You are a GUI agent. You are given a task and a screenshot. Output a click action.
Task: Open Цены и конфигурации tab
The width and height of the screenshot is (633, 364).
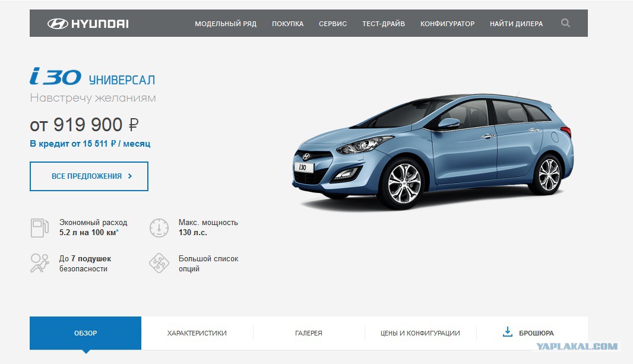[420, 333]
